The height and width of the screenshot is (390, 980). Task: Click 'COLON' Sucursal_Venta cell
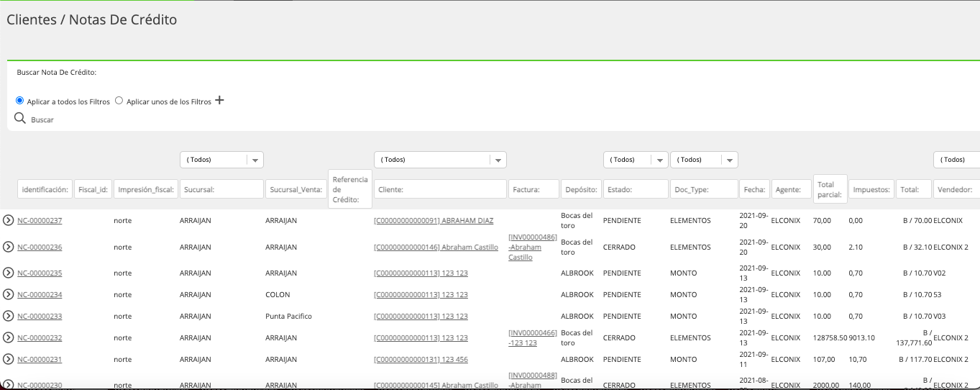click(278, 294)
